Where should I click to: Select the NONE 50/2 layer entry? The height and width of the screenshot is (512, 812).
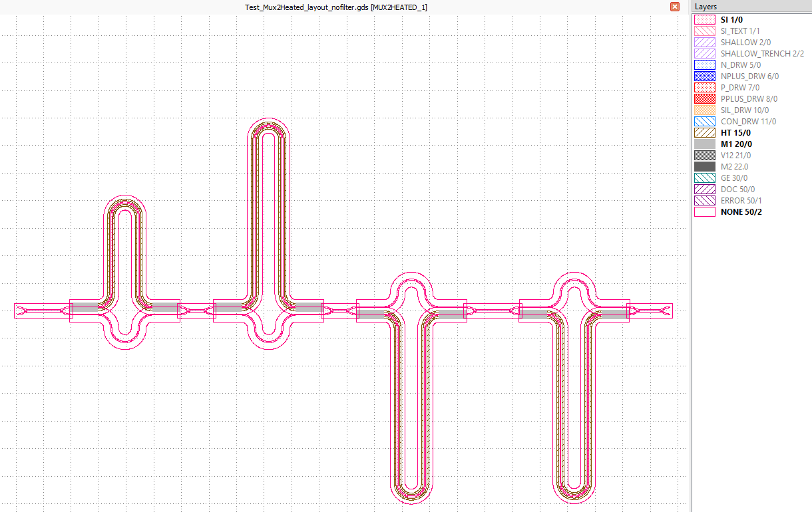[x=741, y=212]
